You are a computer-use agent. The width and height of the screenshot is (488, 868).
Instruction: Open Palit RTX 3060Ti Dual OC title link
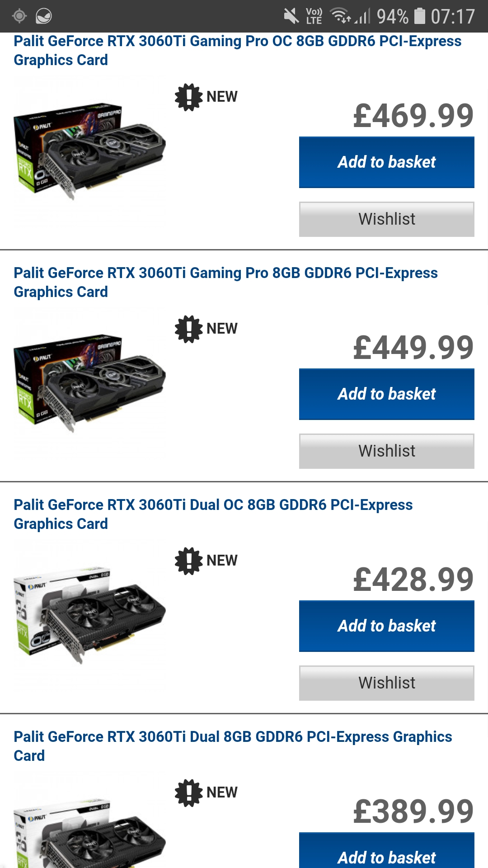tap(213, 514)
